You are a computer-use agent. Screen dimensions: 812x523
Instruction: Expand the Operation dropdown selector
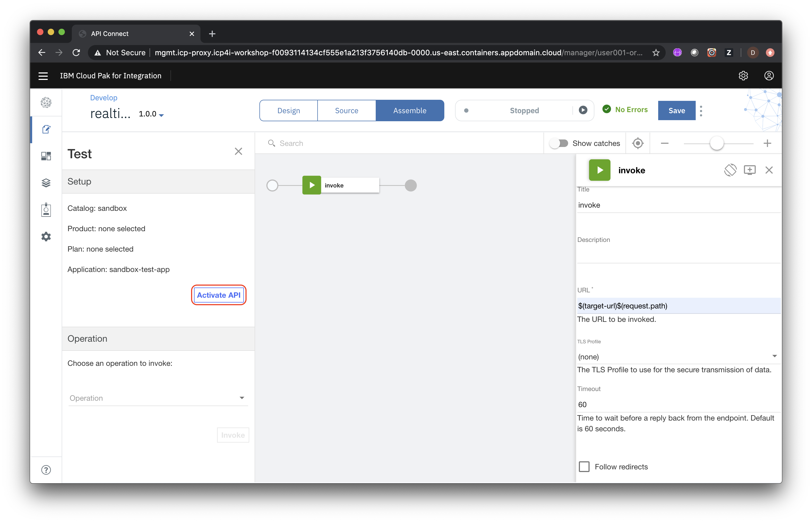(157, 397)
